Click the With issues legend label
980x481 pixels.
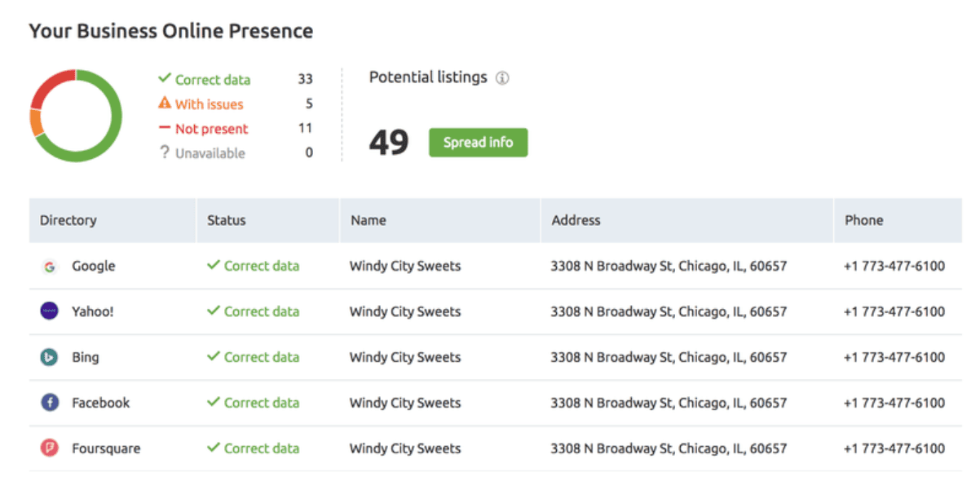pyautogui.click(x=210, y=104)
